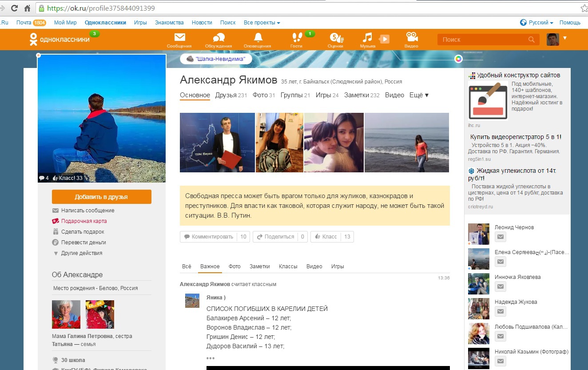Click the color theme circle icon
Viewport: 588px width, 370px height.
tap(459, 59)
